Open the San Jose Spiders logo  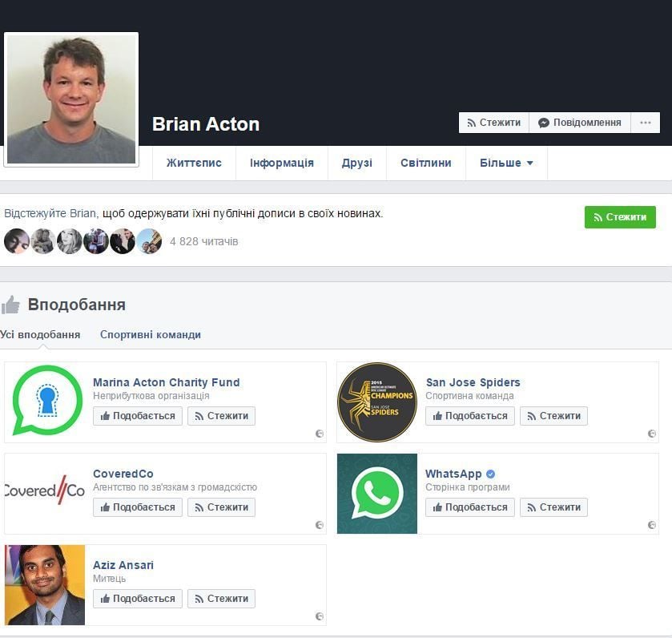tap(376, 402)
